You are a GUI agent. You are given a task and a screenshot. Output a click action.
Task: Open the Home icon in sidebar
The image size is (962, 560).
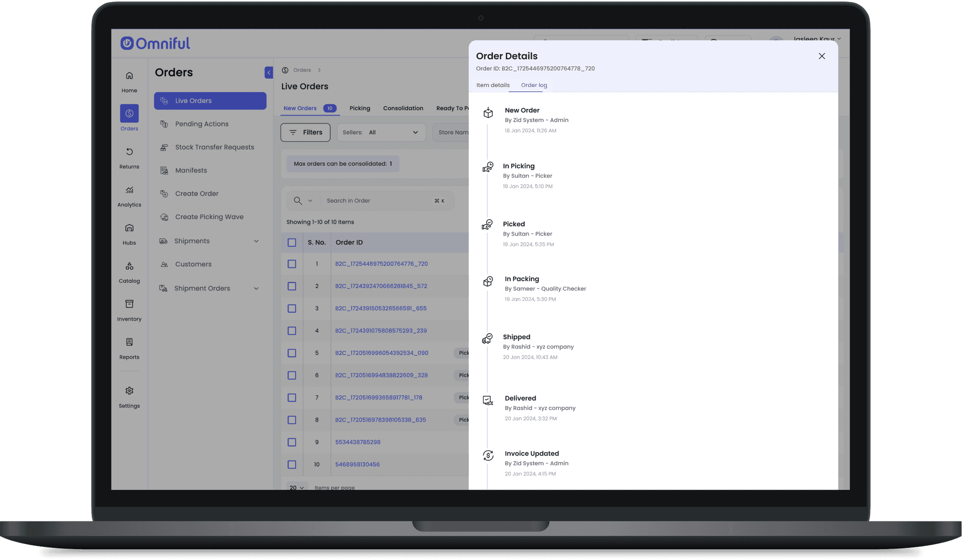pos(129,76)
